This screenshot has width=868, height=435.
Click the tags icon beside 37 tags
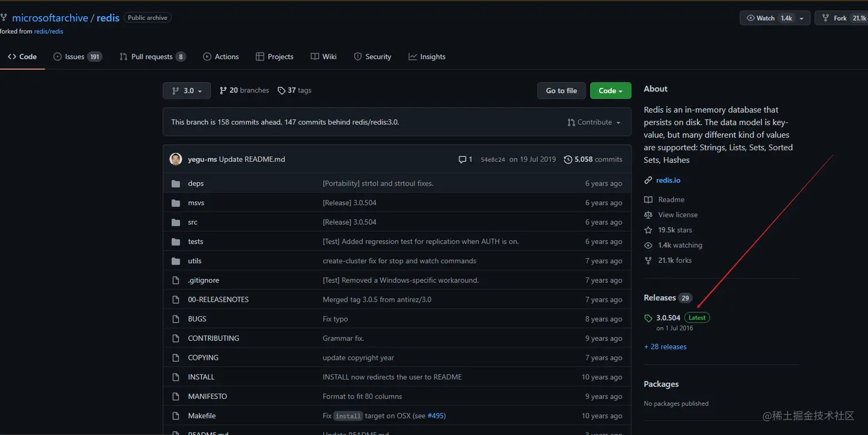click(281, 90)
